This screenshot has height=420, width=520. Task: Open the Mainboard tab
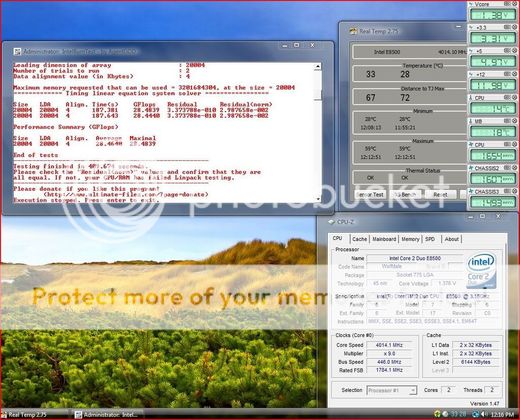384,239
